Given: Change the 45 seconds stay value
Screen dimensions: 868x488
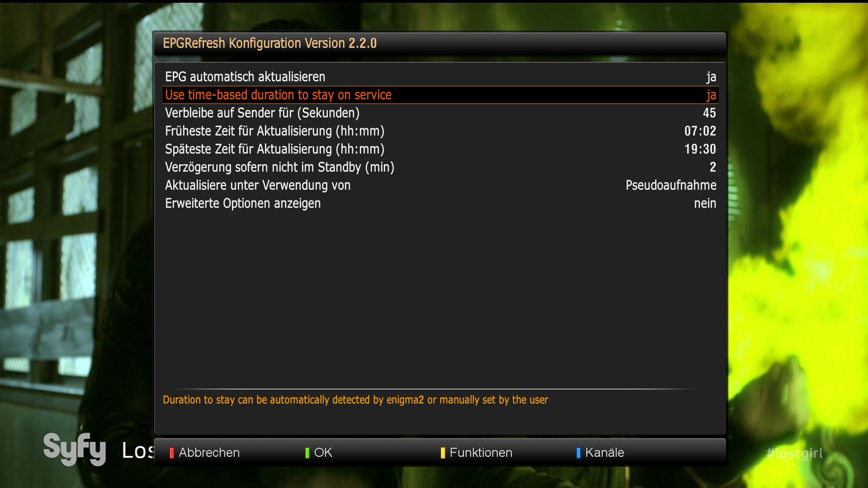Looking at the screenshot, I should click(709, 113).
